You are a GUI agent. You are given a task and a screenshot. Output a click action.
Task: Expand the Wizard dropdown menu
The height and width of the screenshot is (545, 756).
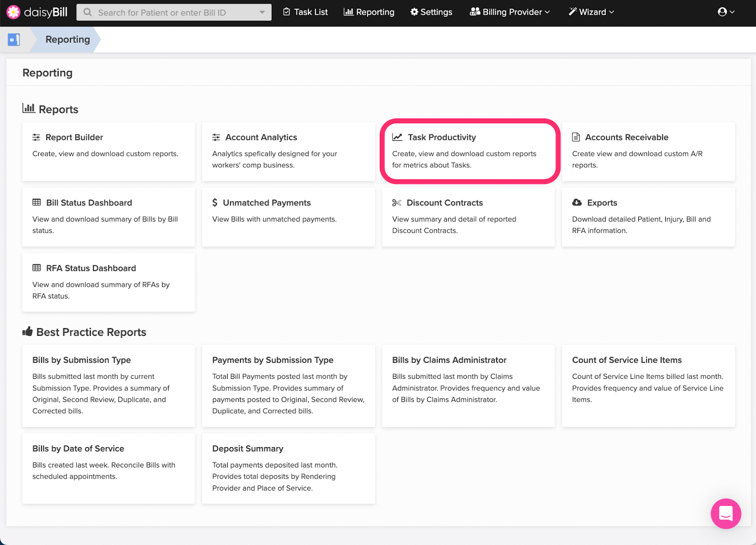591,12
